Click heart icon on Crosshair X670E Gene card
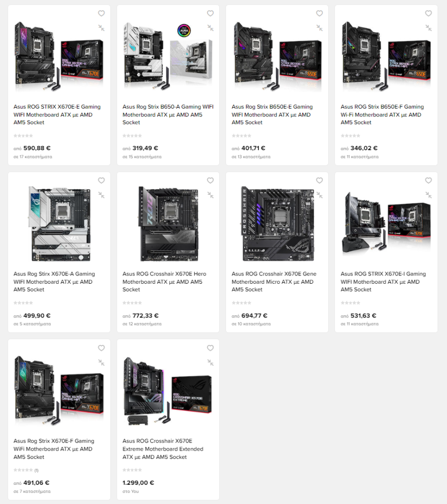 pyautogui.click(x=320, y=180)
